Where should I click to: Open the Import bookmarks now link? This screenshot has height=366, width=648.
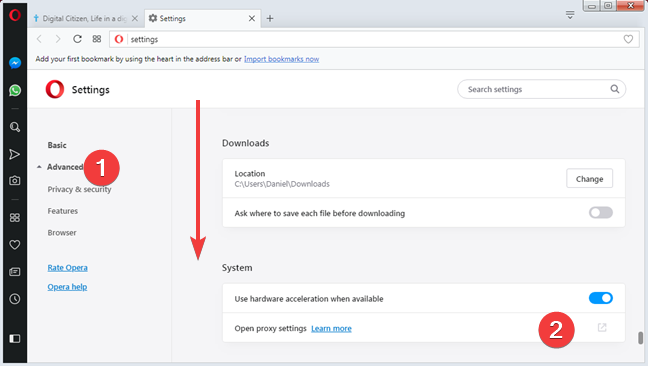(x=281, y=59)
